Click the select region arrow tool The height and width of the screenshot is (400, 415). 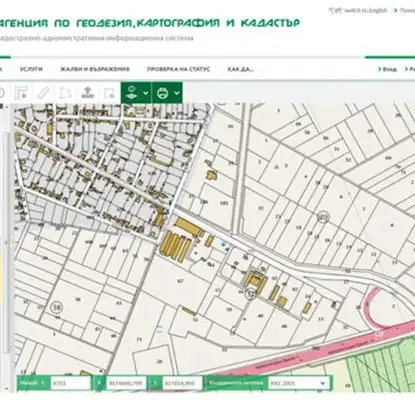coord(109,93)
